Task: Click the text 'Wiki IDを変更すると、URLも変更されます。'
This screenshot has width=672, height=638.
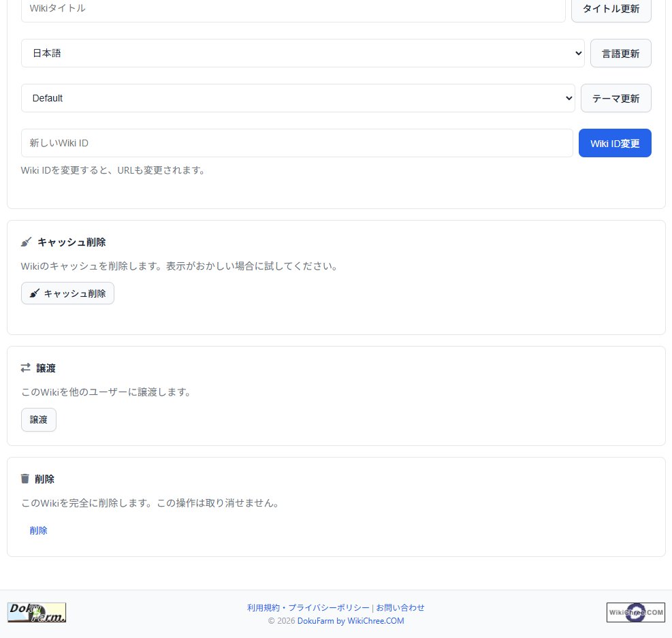Action: (x=114, y=170)
